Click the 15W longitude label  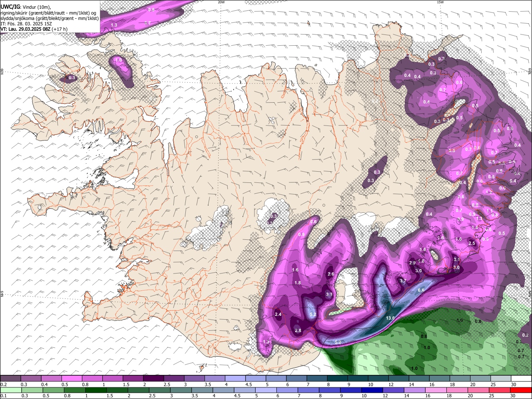[440, 2]
